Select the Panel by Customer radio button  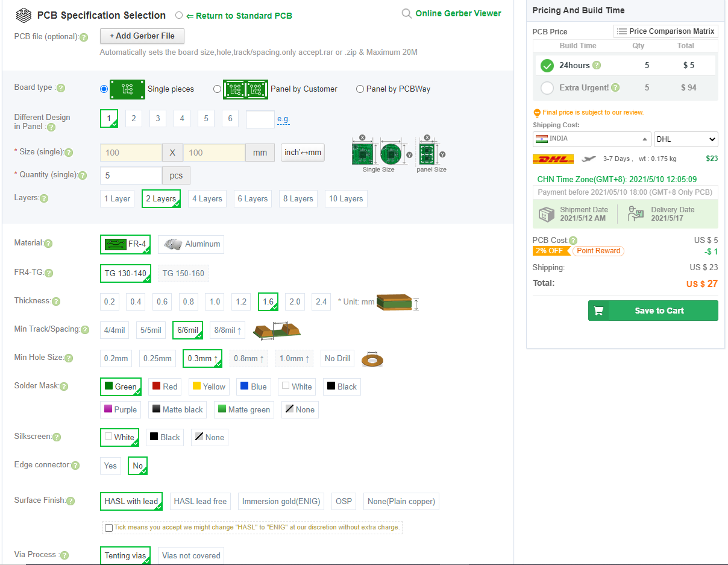[x=217, y=89]
